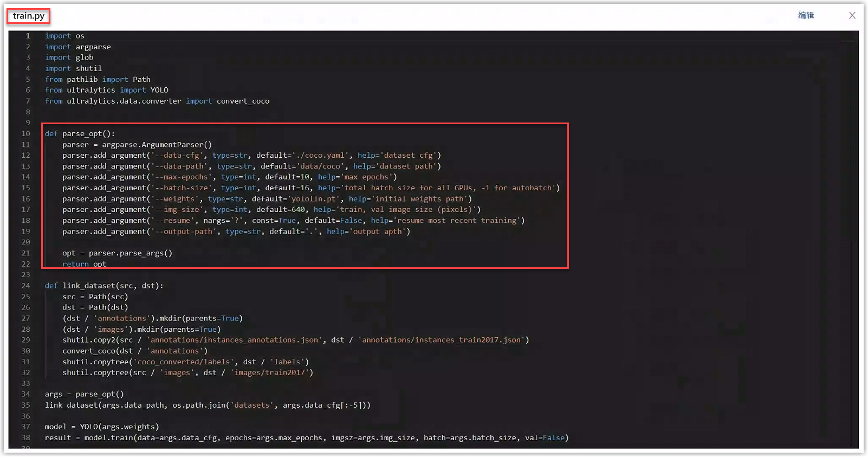Click the vertical scrollbar of code viewer

click(x=854, y=239)
